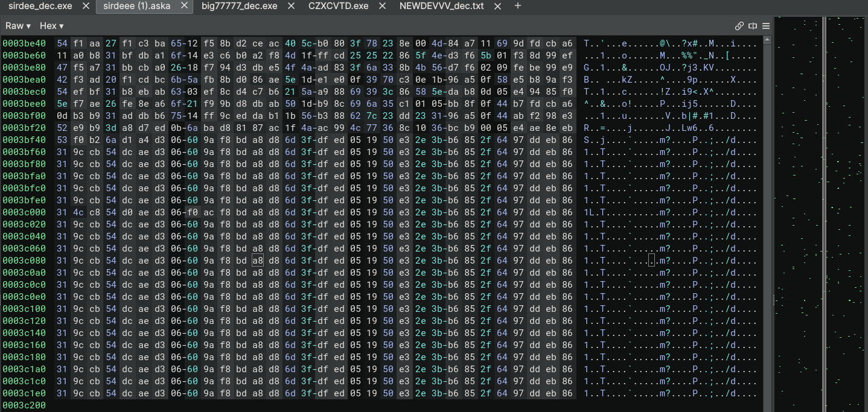Click ASCII 'G..1...&' in row 0003be80
The image size is (868, 412).
[x=605, y=67]
